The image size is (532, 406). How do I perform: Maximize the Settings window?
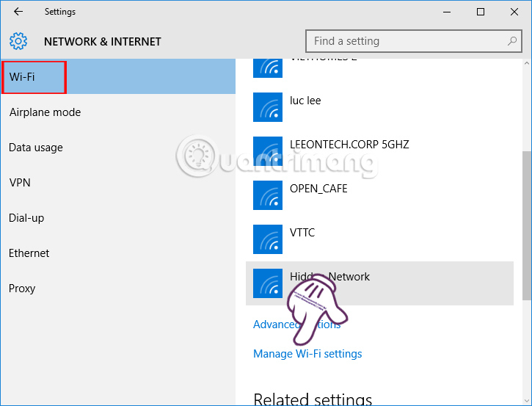(x=481, y=12)
